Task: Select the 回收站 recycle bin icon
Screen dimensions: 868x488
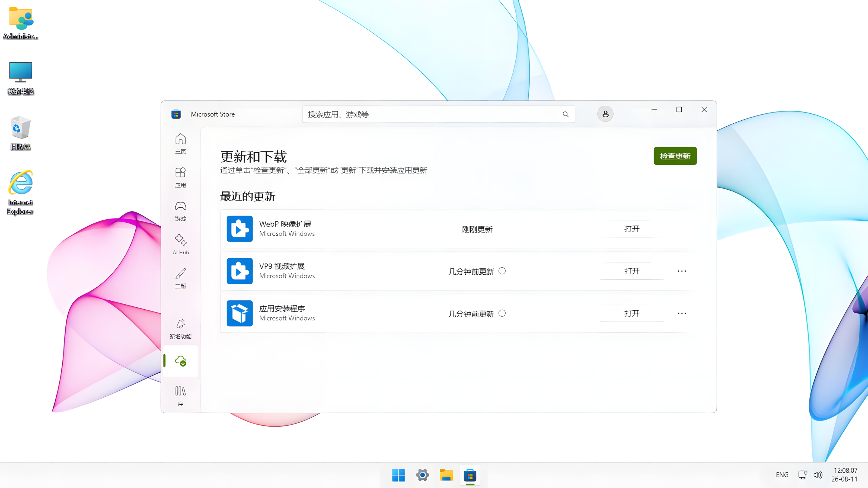Action: click(x=21, y=133)
